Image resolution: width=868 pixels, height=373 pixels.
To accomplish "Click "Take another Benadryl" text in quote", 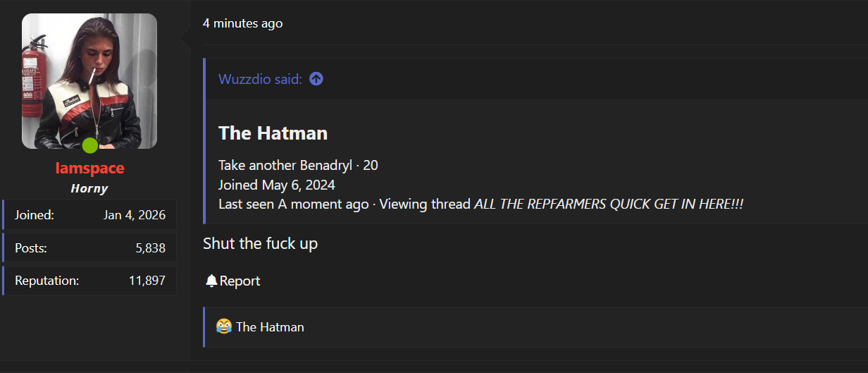I will [x=285, y=166].
